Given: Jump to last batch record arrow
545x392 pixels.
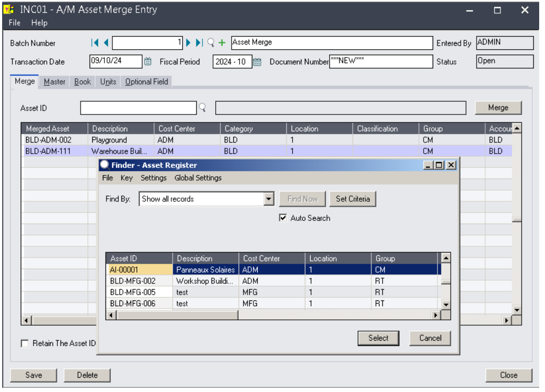Looking at the screenshot, I should 199,43.
